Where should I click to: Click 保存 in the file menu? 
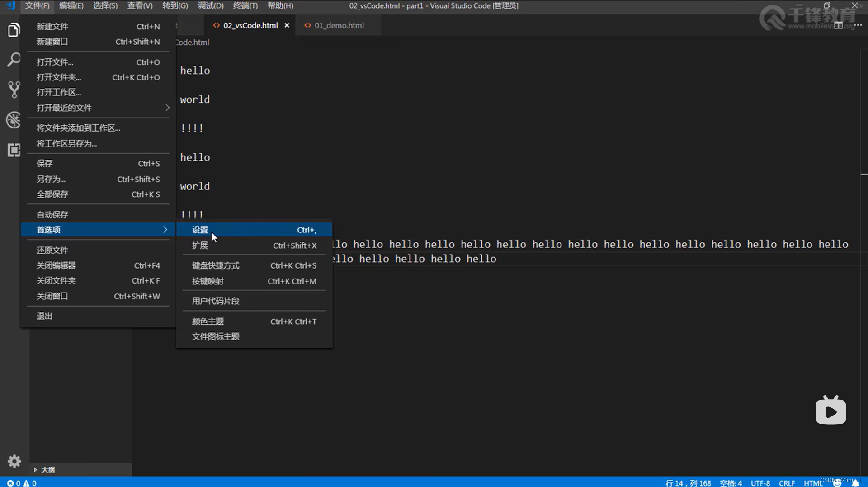click(98, 164)
